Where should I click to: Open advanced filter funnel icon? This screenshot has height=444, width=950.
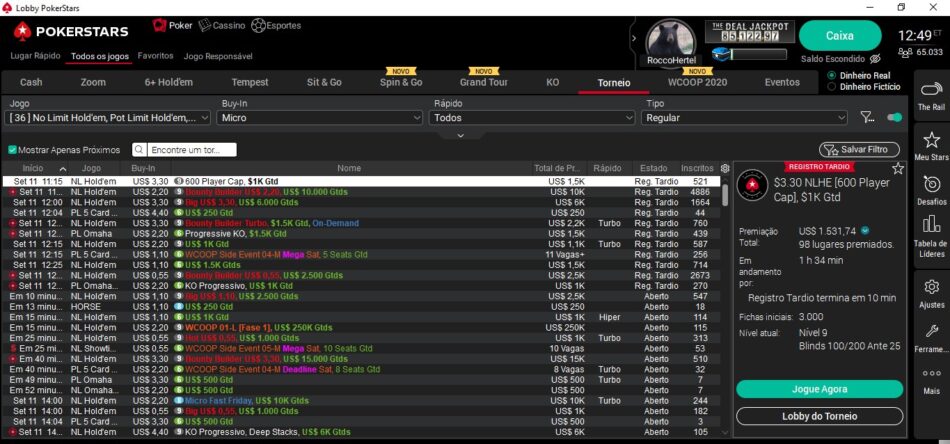pos(867,118)
